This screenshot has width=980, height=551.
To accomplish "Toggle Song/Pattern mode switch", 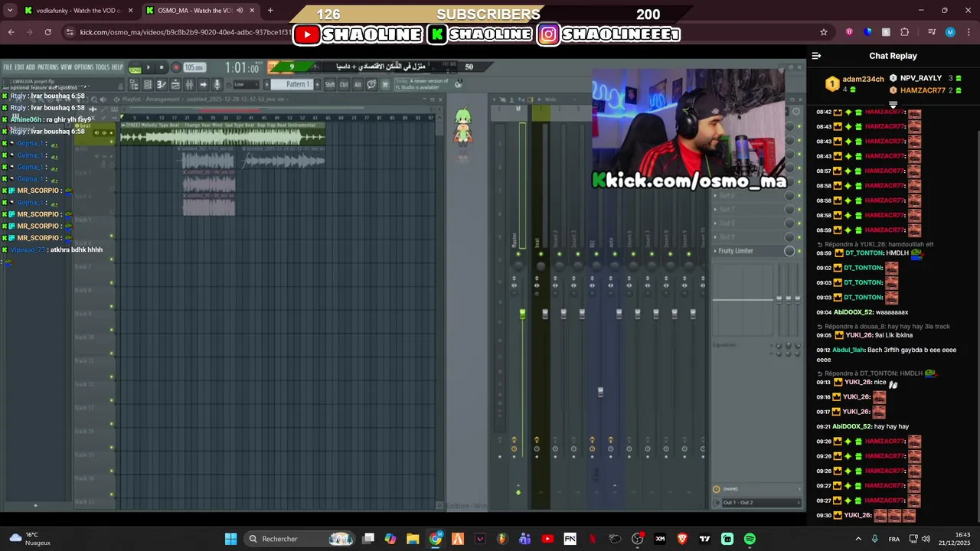I will pos(136,67).
